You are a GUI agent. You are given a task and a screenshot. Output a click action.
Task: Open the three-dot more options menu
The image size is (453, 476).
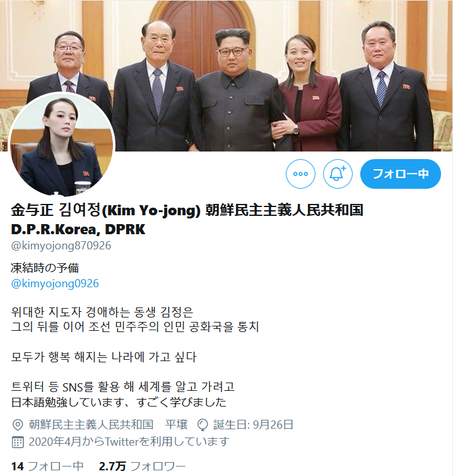coord(300,174)
